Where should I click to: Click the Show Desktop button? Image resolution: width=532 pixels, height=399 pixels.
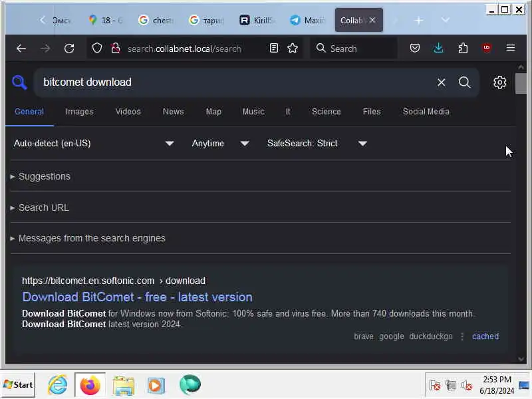[x=524, y=385]
